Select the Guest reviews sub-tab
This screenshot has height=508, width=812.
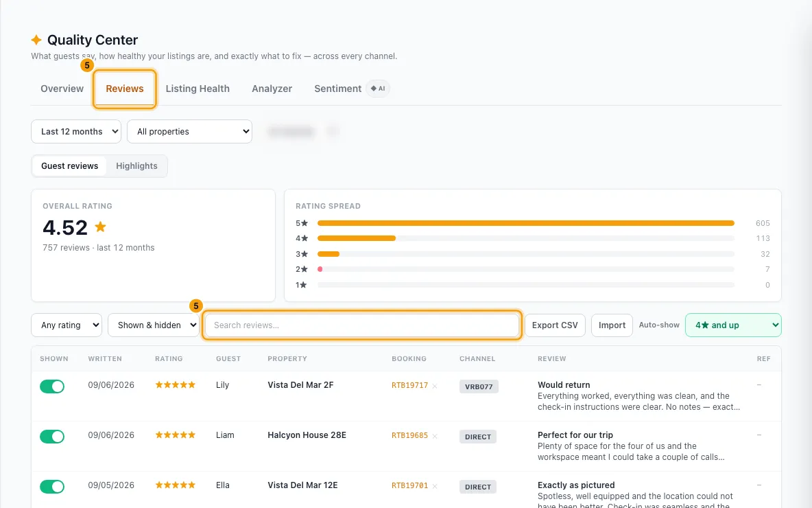[69, 166]
